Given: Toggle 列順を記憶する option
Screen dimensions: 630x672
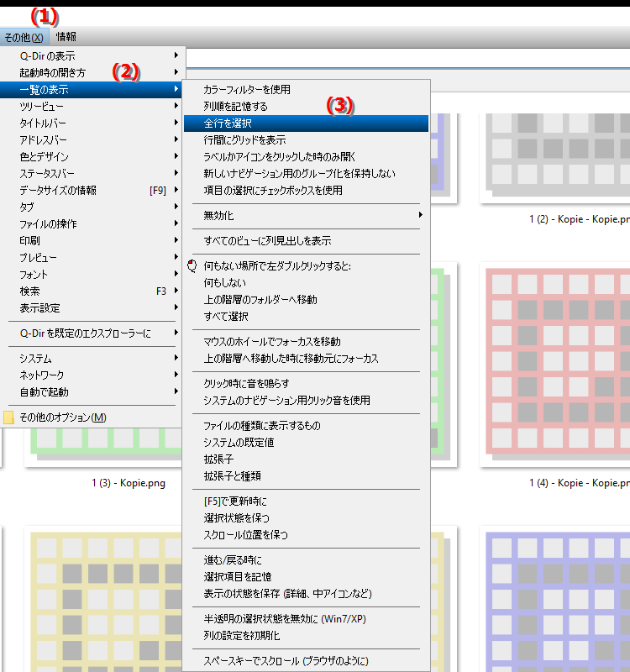Looking at the screenshot, I should tap(306, 107).
